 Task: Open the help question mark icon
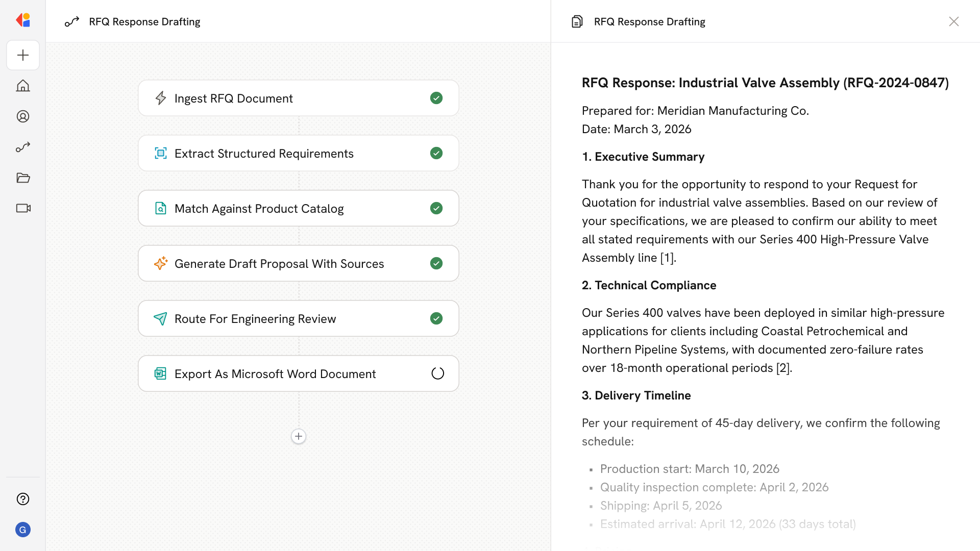click(x=23, y=499)
